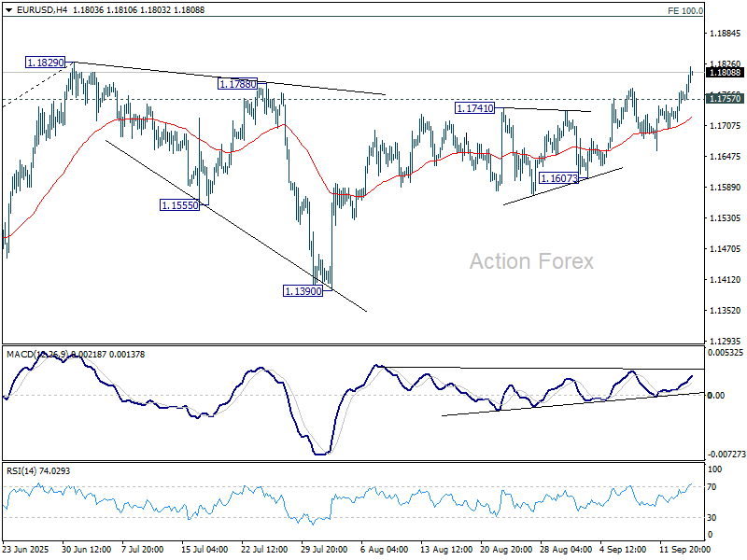Select the FE 100.0 Fibonacci label
Screen dimensions: 747x560
pyautogui.click(x=685, y=10)
